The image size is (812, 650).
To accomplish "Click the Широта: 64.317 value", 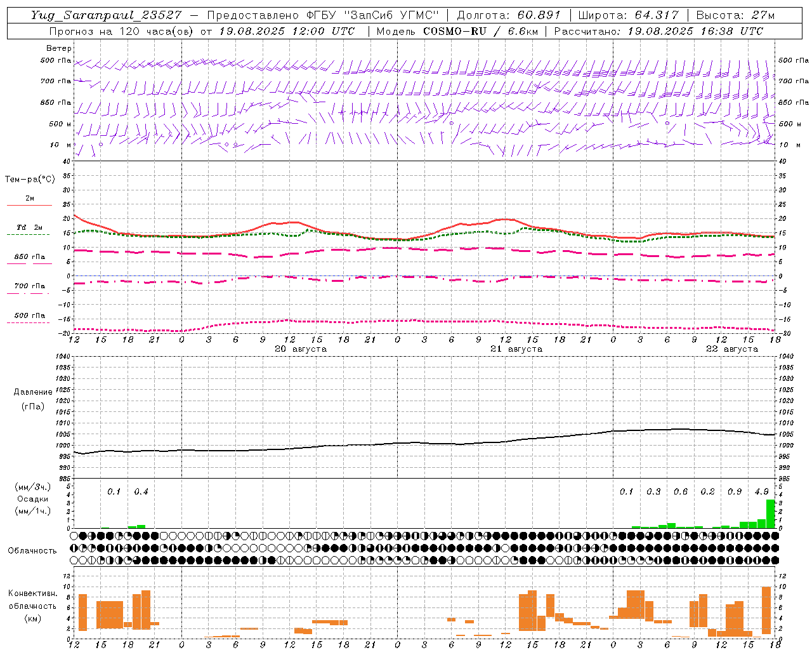I will coord(628,15).
